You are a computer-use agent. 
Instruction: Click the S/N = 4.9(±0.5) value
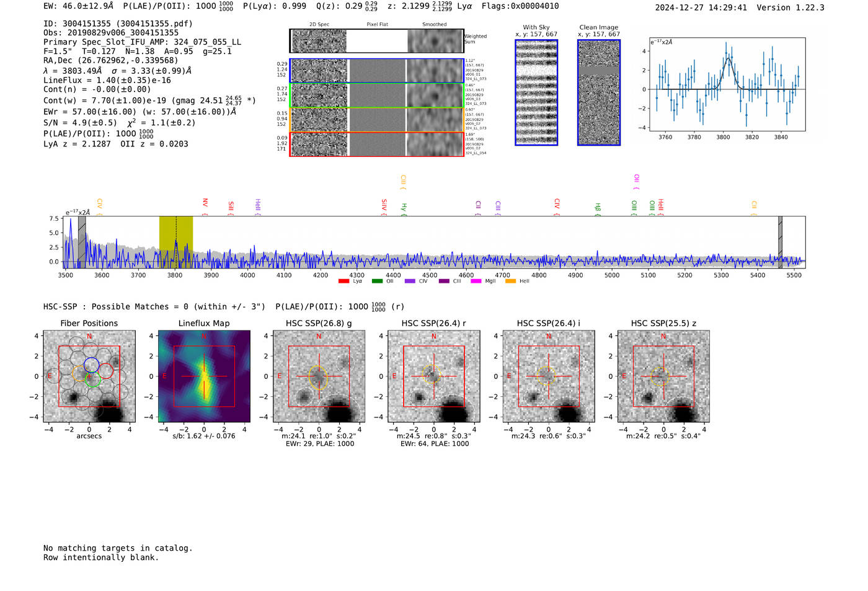tap(81, 123)
